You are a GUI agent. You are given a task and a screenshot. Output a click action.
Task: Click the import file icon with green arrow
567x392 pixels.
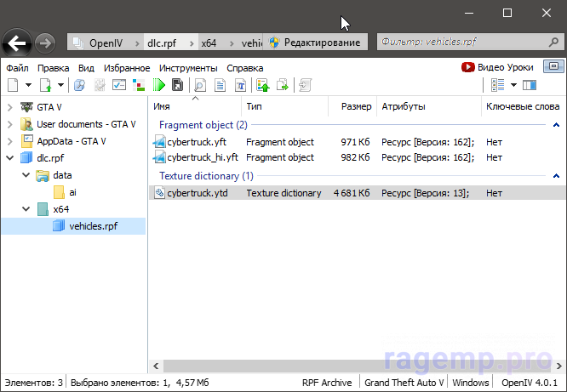(x=46, y=85)
